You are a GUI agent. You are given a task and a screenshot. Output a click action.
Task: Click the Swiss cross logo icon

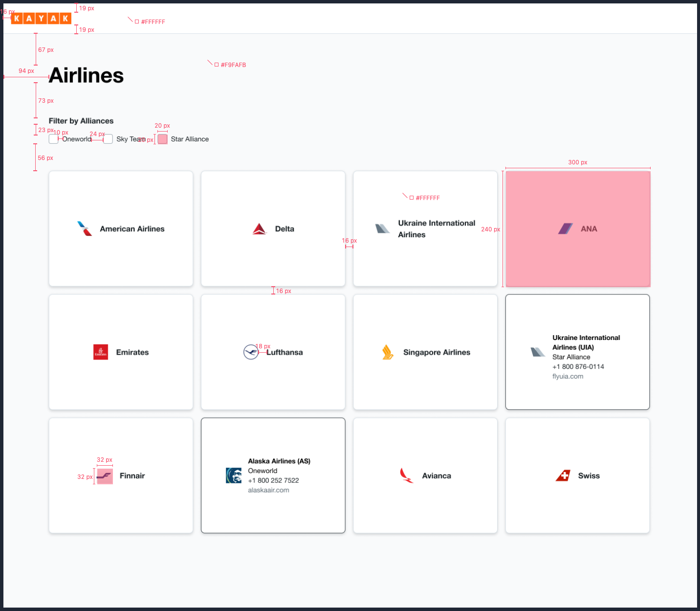(x=563, y=475)
